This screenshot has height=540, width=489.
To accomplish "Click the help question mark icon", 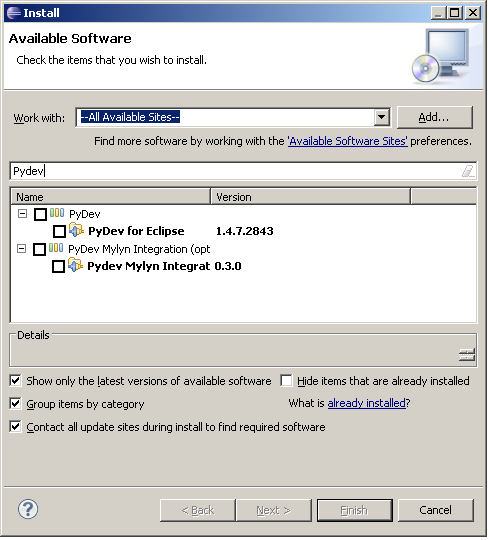I will (28, 509).
